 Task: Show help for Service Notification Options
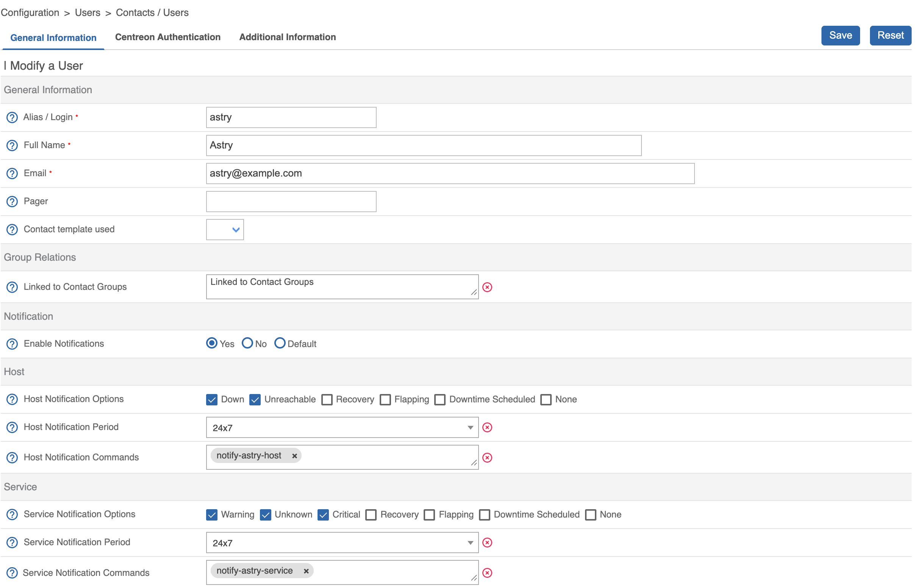(x=12, y=514)
